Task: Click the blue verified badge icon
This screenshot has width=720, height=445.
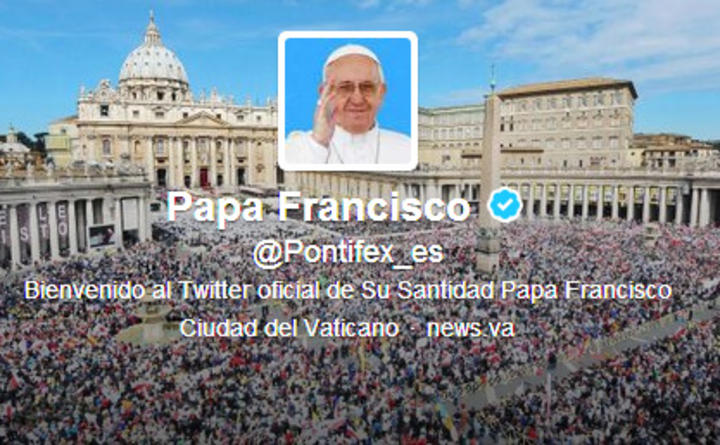Action: (x=505, y=205)
